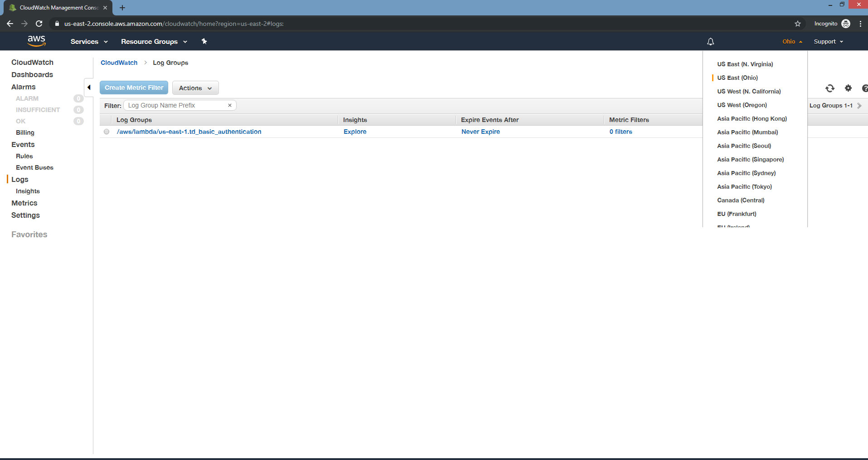Image resolution: width=868 pixels, height=460 pixels.
Task: Close the CloudWatch Management Console tab
Action: coord(105,8)
